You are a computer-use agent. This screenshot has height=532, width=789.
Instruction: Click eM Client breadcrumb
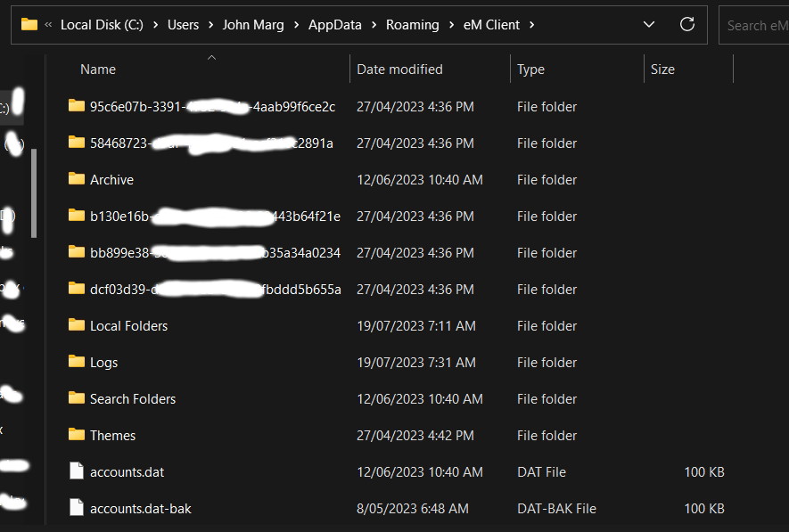click(x=491, y=25)
